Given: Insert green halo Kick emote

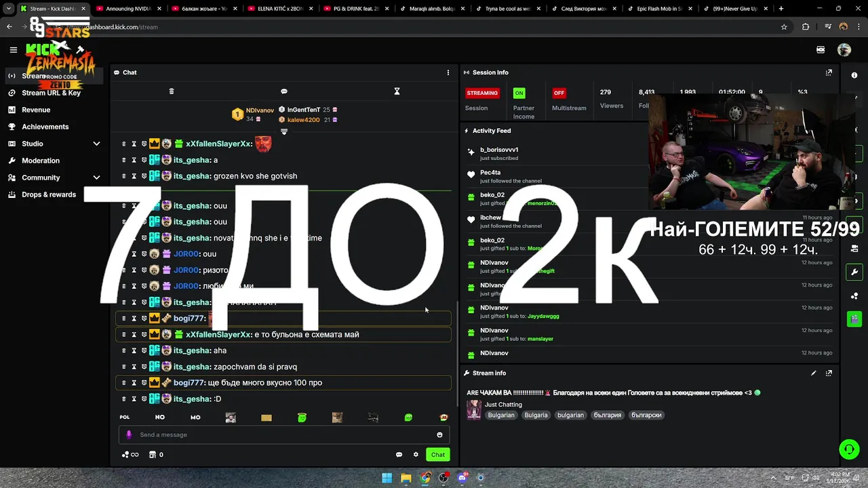Looking at the screenshot, I should click(302, 418).
